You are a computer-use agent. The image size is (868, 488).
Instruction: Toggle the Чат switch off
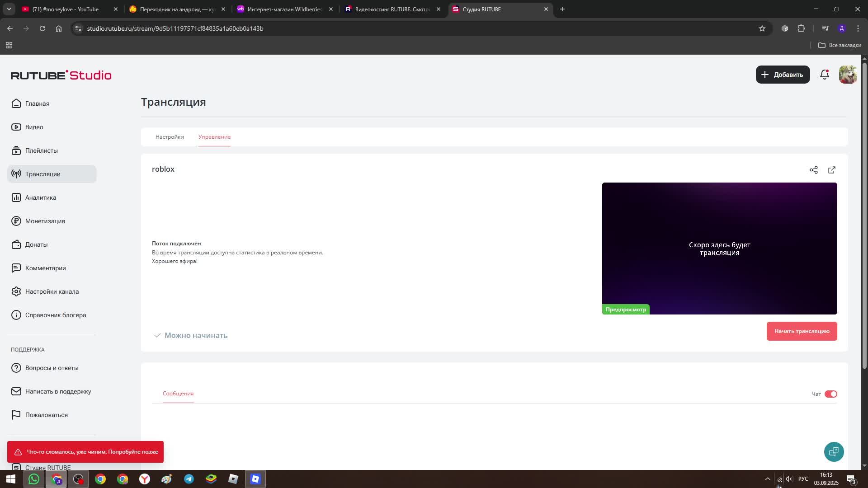830,394
